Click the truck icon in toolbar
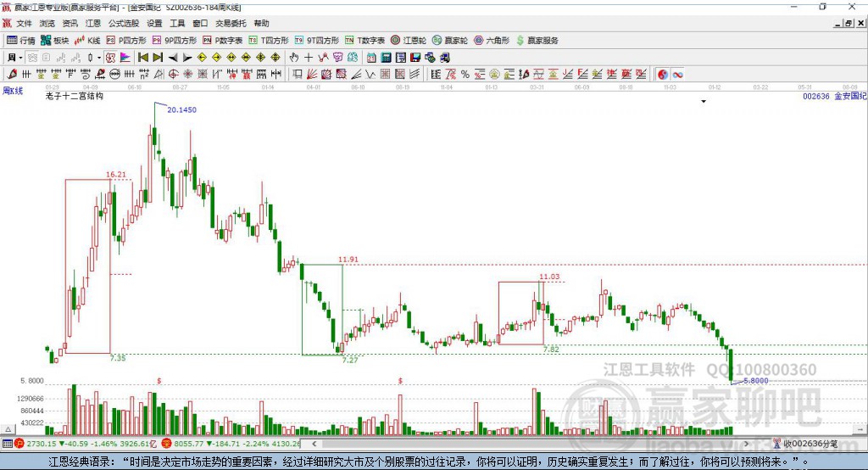 coord(444,58)
